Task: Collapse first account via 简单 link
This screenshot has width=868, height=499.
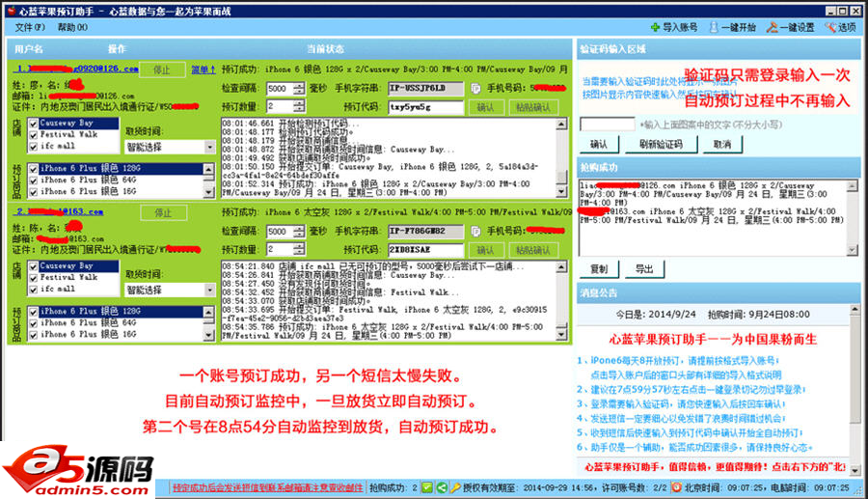Action: [203, 69]
